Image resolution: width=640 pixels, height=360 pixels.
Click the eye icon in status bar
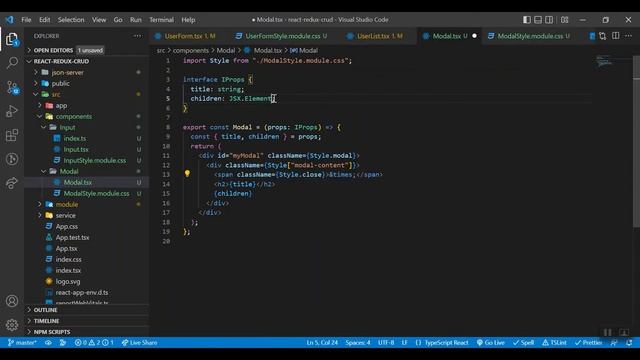(x=48, y=342)
